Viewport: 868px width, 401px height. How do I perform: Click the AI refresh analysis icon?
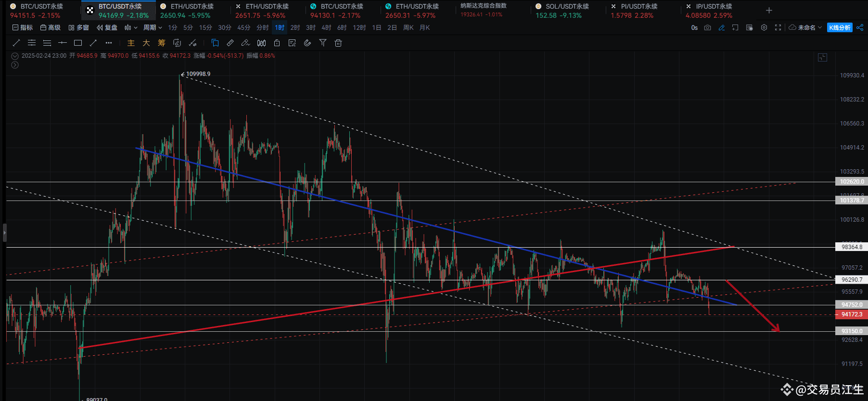click(x=177, y=43)
